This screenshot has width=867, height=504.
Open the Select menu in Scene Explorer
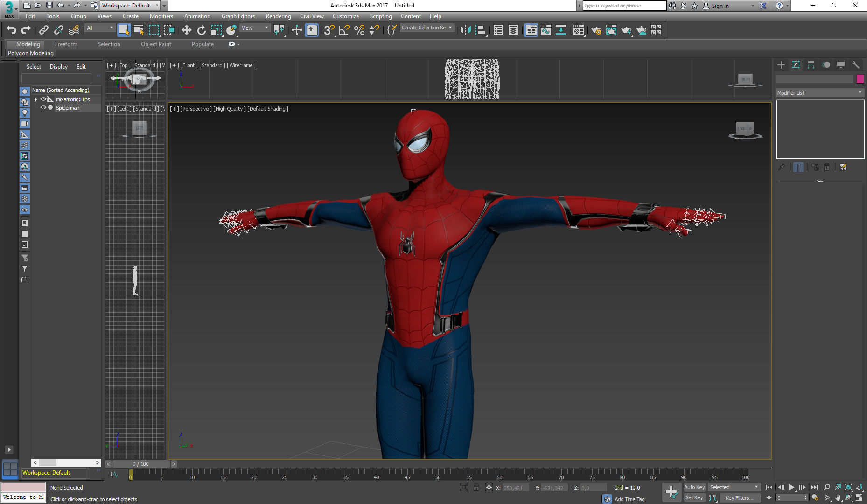[x=34, y=67]
